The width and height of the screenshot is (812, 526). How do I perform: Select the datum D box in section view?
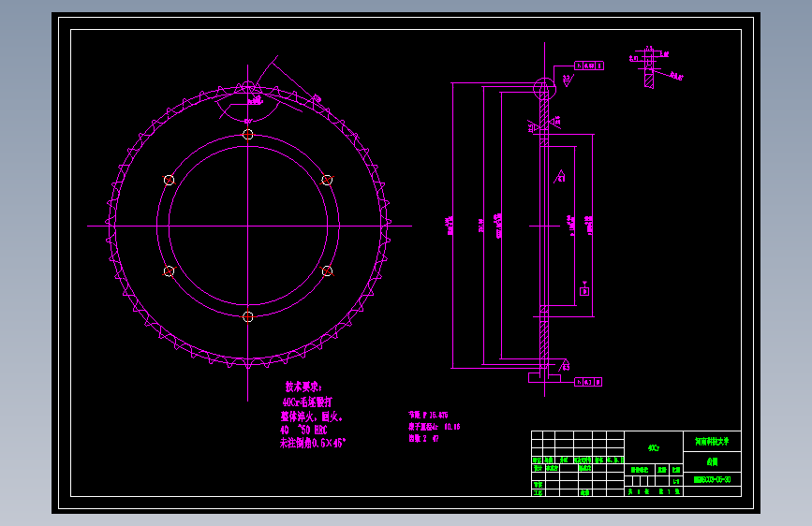coord(584,292)
